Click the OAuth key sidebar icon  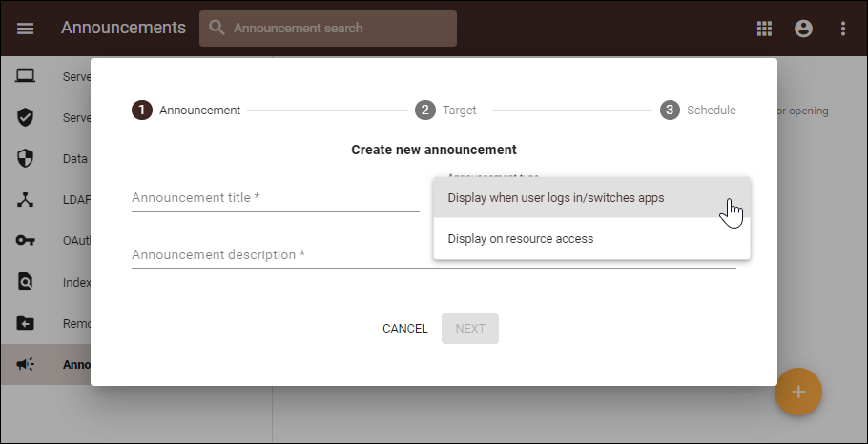[x=26, y=240]
